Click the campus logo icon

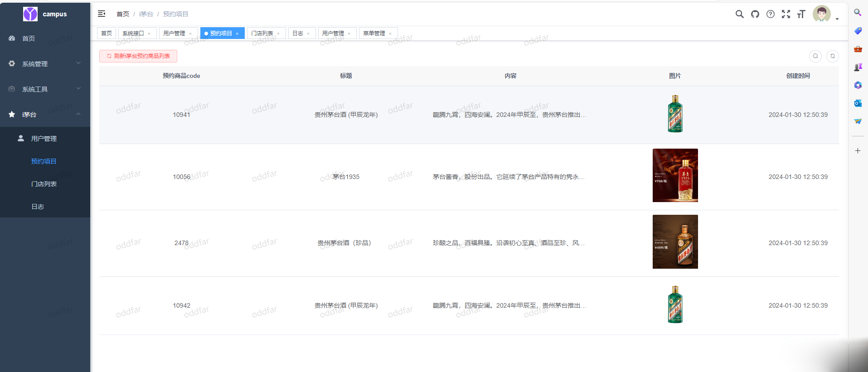tap(30, 14)
